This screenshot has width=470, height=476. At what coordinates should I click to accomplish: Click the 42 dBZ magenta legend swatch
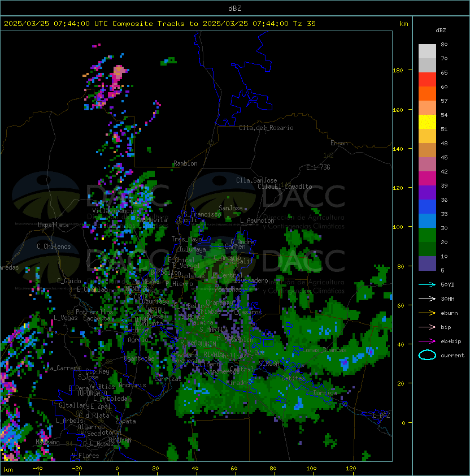coord(427,179)
